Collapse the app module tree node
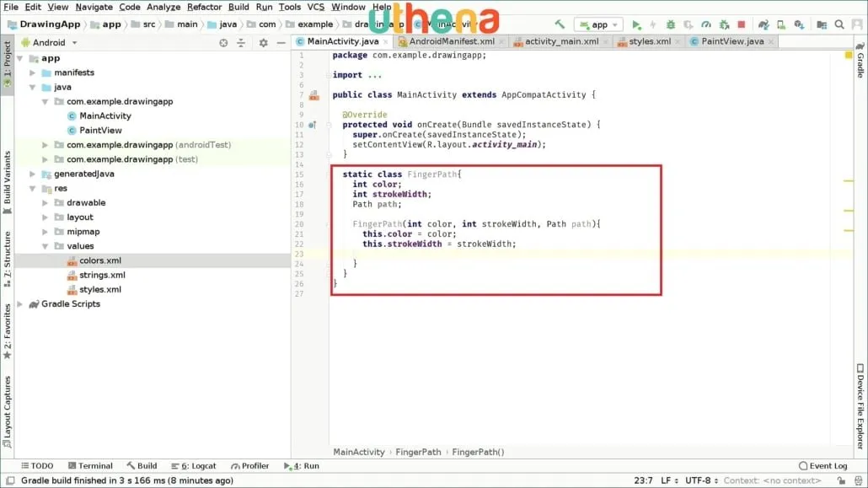868x488 pixels. click(x=20, y=58)
